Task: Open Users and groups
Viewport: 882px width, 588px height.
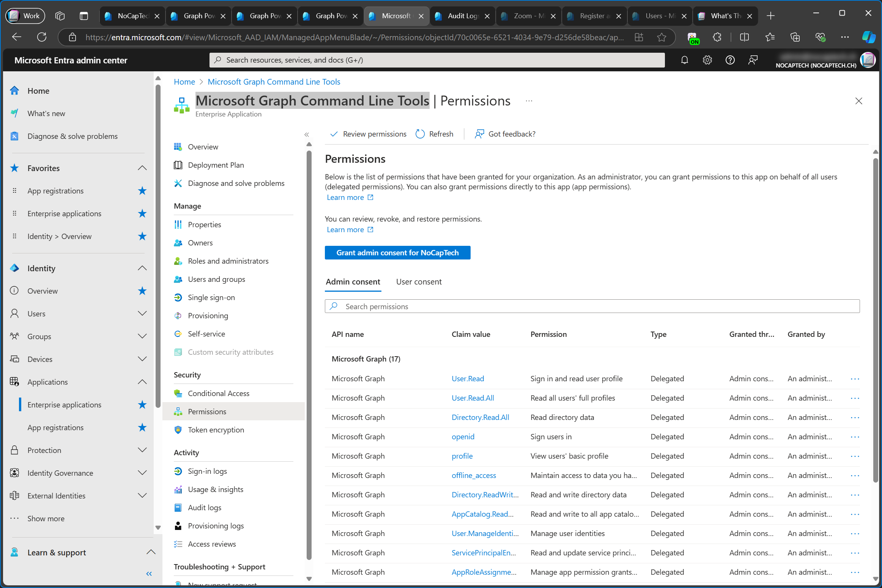Action: (216, 279)
